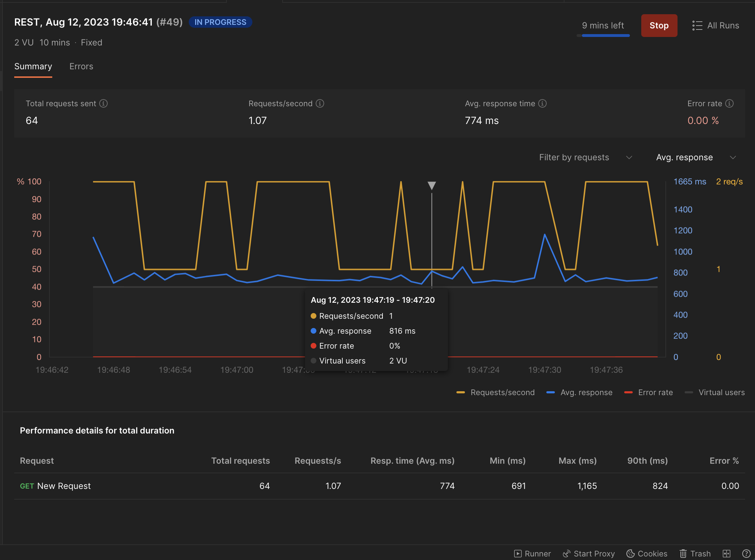Switch to the Errors tab
755x560 pixels.
click(81, 66)
